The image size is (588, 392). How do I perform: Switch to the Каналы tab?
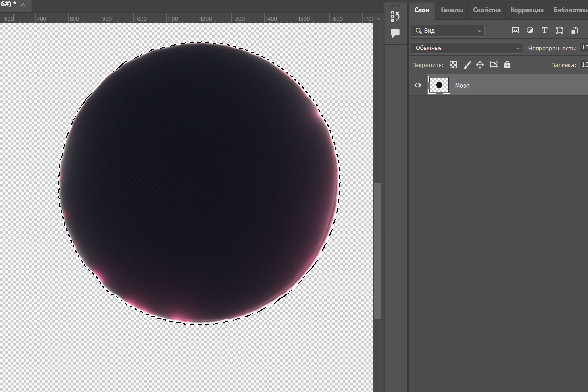click(x=451, y=10)
